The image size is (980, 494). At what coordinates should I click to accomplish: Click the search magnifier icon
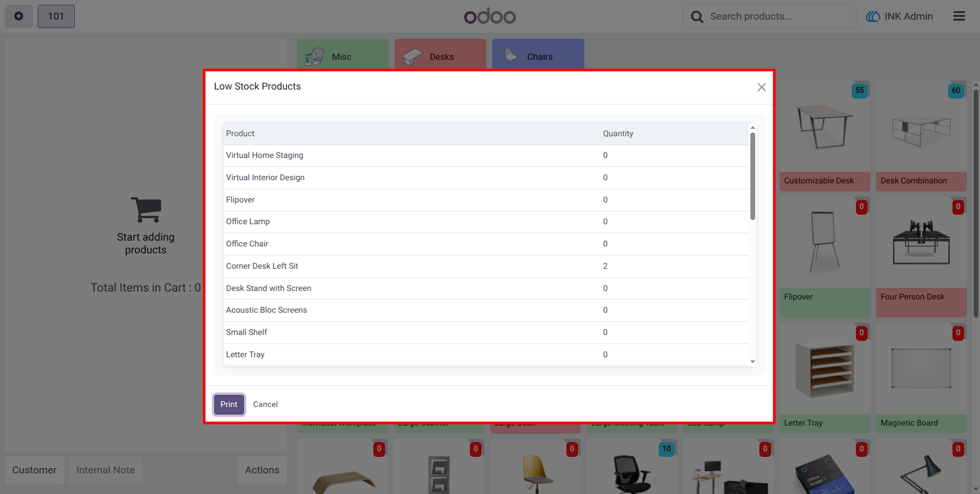[697, 17]
